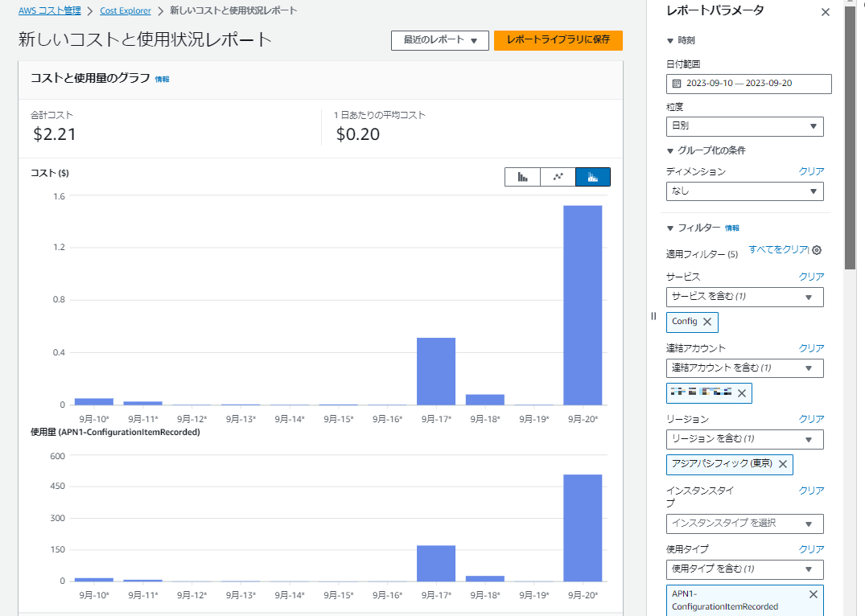The height and width of the screenshot is (616, 865).
Task: Clear the インスタンスタイプ filter
Action: click(x=811, y=491)
